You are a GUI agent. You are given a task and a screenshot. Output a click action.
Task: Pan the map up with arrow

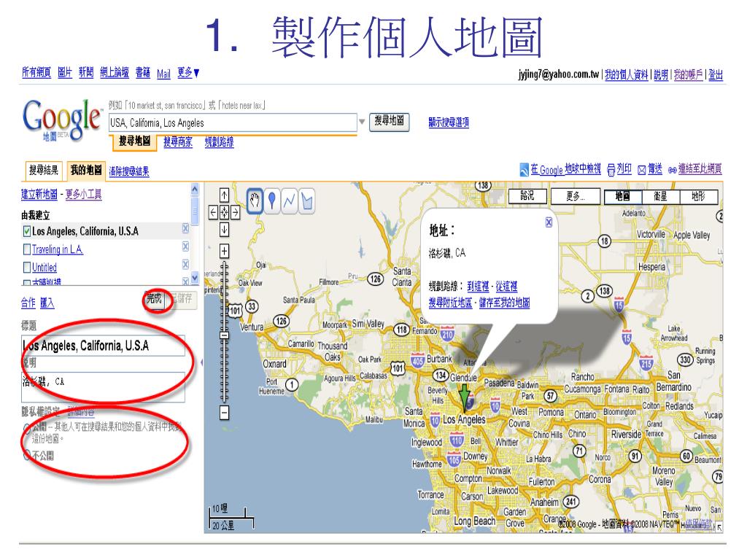(x=225, y=195)
